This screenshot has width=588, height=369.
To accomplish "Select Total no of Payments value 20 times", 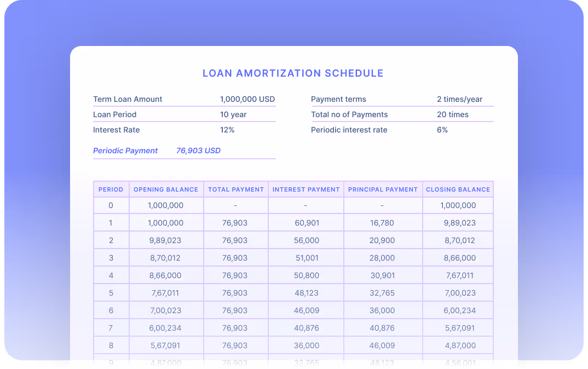I will pos(453,114).
